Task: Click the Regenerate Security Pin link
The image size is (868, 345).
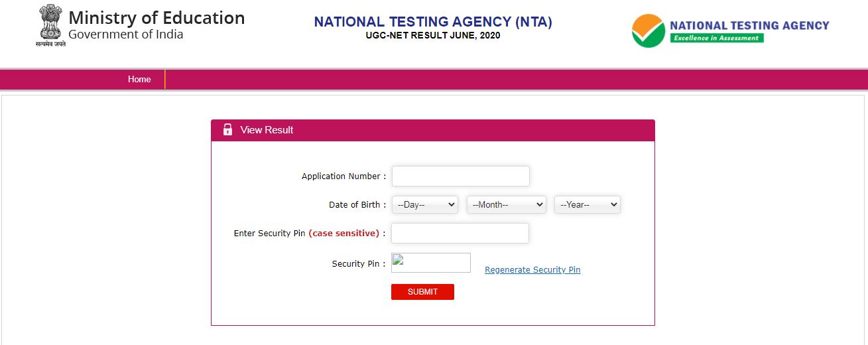Action: (x=532, y=270)
